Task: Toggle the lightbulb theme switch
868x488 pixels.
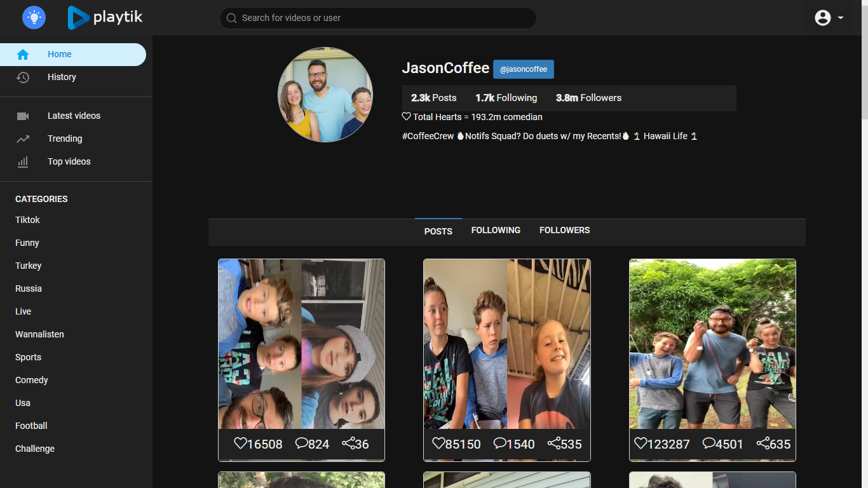Action: pos(34,18)
